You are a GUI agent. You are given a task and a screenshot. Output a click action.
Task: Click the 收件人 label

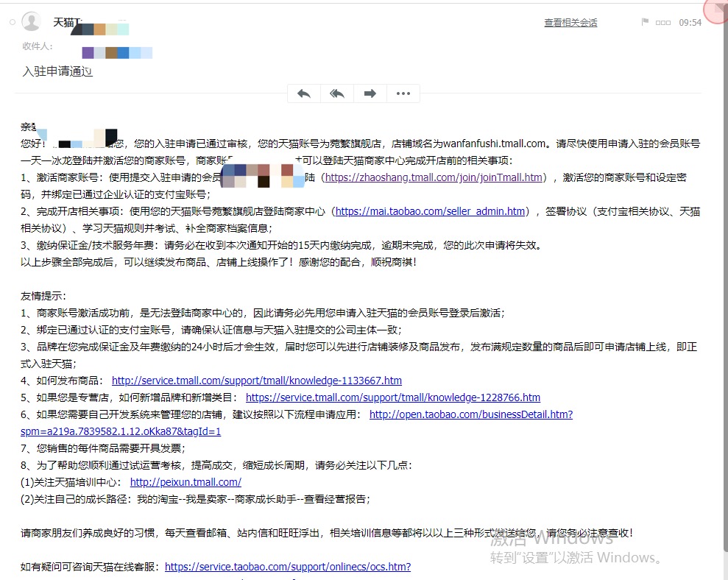[x=37, y=46]
